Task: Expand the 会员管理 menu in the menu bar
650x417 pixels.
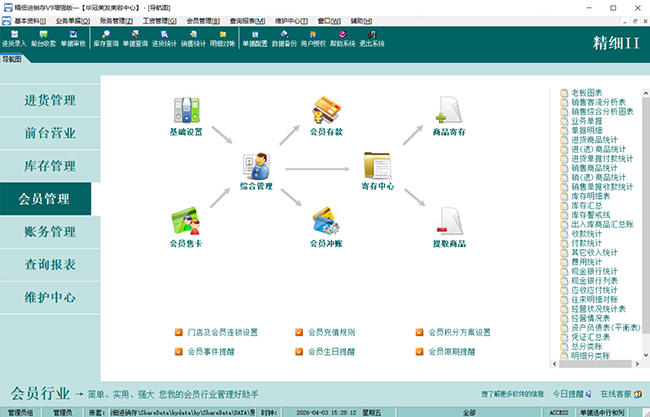Action: [204, 19]
